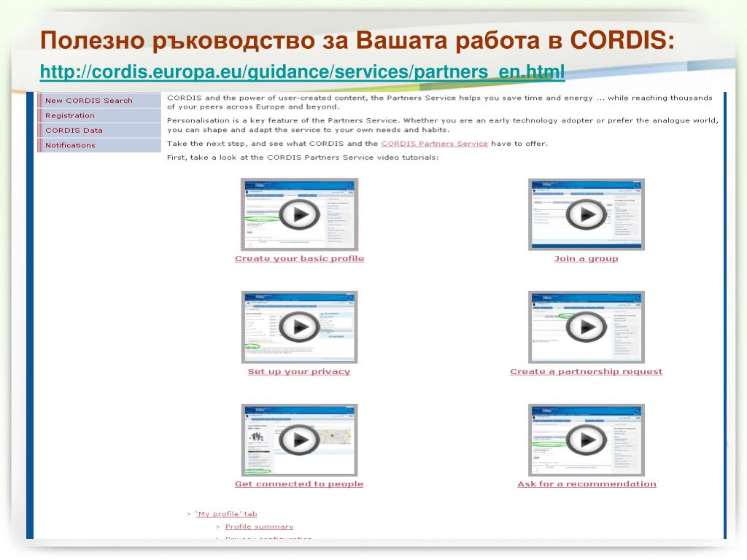The image size is (747, 560).
Task: Click the Create your basic profile link
Action: (x=299, y=259)
